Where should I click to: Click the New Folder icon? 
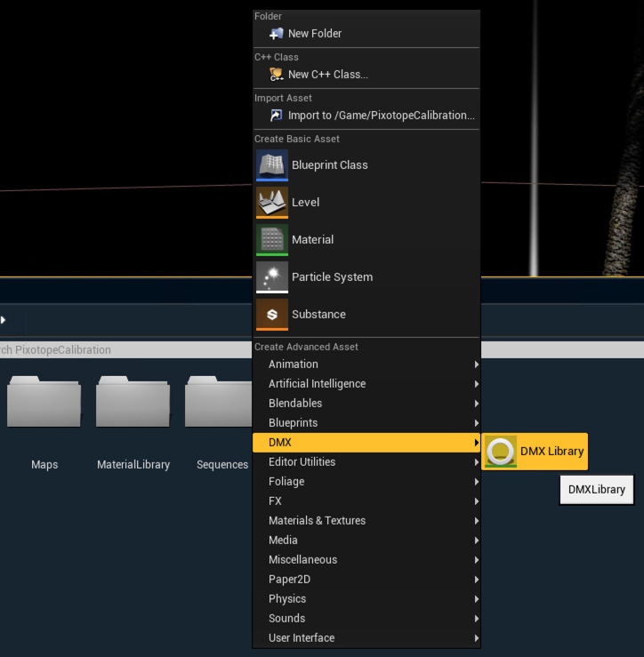coord(276,34)
